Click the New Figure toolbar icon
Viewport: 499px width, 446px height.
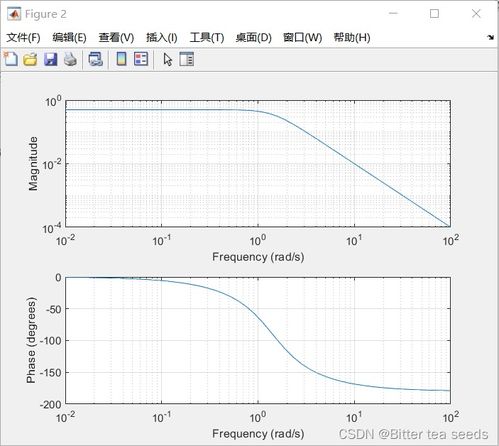11,59
